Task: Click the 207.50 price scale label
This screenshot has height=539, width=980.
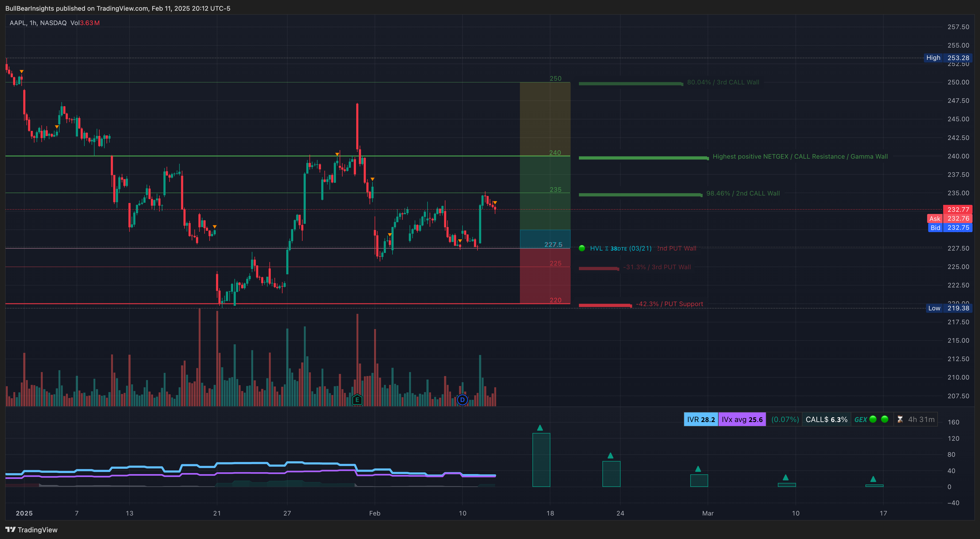Action: [x=958, y=396]
